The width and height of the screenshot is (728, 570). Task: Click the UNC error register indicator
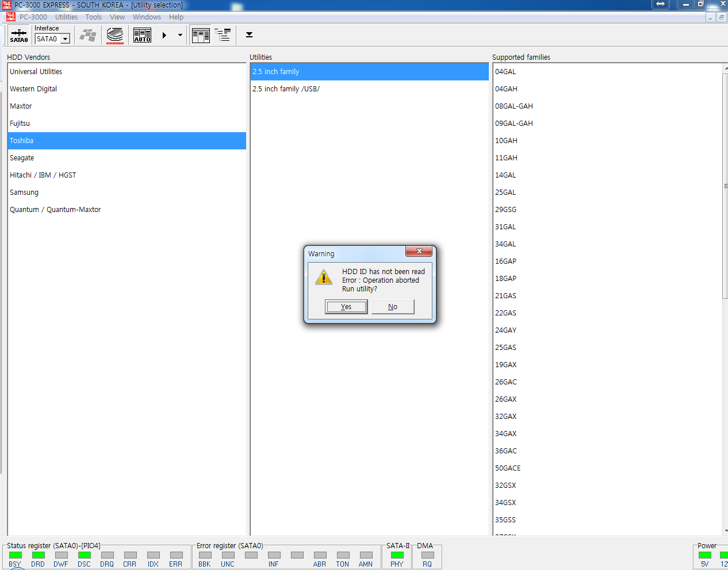pos(228,555)
